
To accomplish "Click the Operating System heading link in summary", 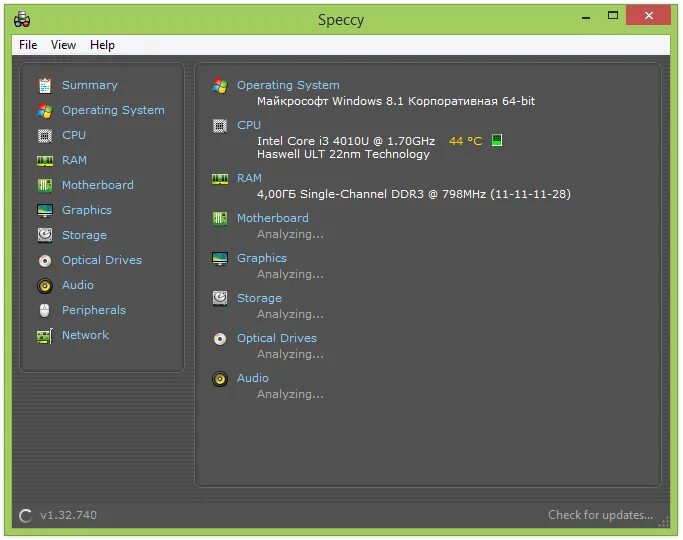I will [288, 85].
